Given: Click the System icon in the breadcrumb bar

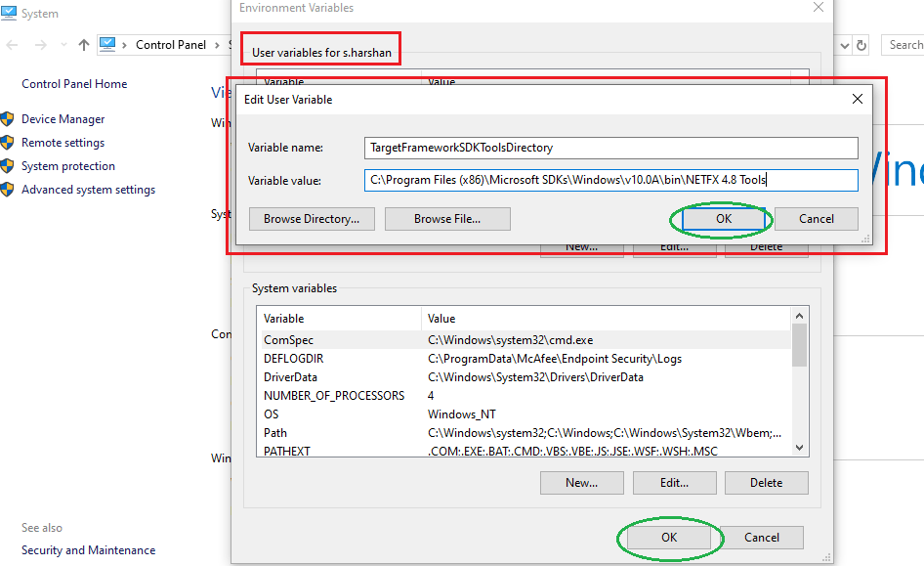Looking at the screenshot, I should [107, 44].
